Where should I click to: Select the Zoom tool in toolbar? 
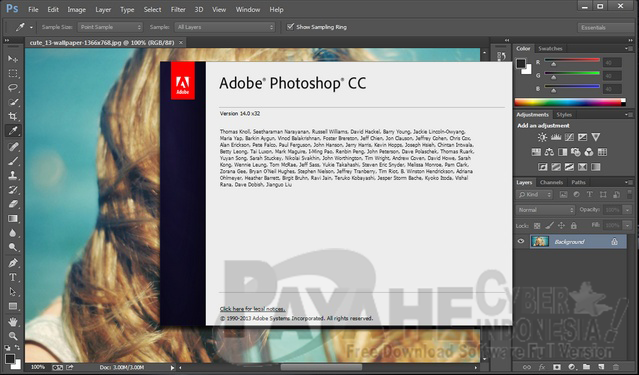pyautogui.click(x=13, y=336)
